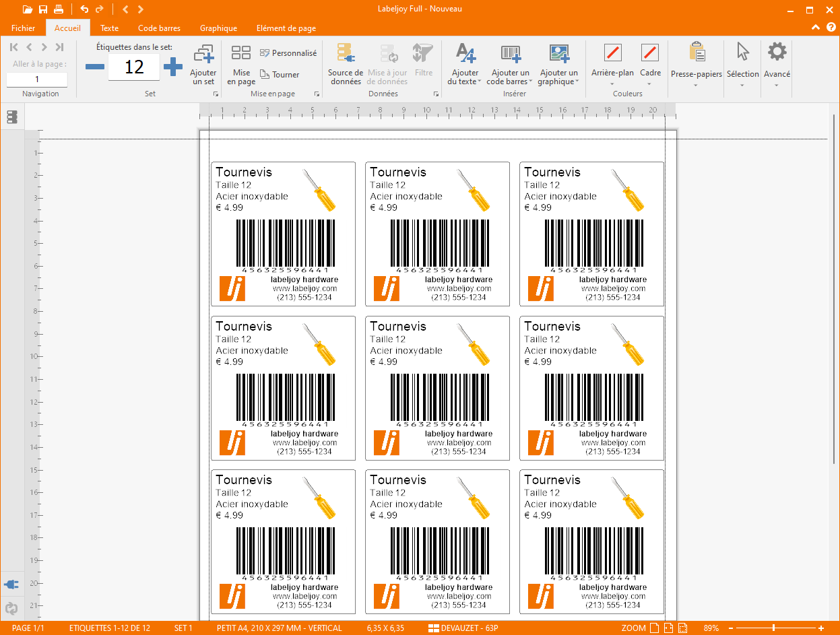Switch to the Accueil tab
This screenshot has height=635, width=840.
click(67, 28)
